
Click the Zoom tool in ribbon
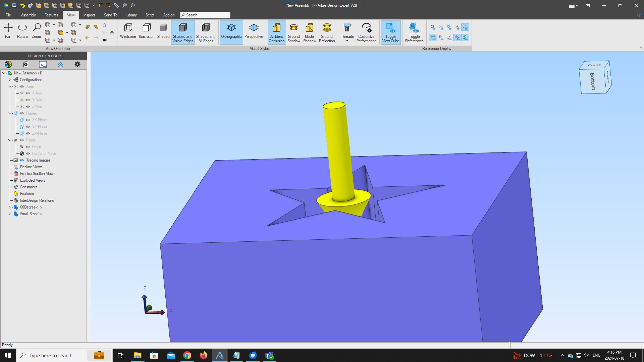click(x=36, y=31)
